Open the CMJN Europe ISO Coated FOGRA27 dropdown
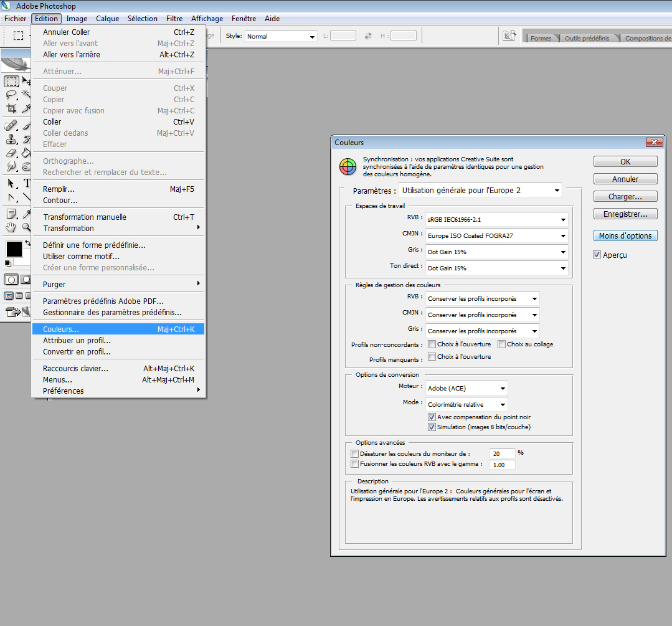 (x=497, y=236)
